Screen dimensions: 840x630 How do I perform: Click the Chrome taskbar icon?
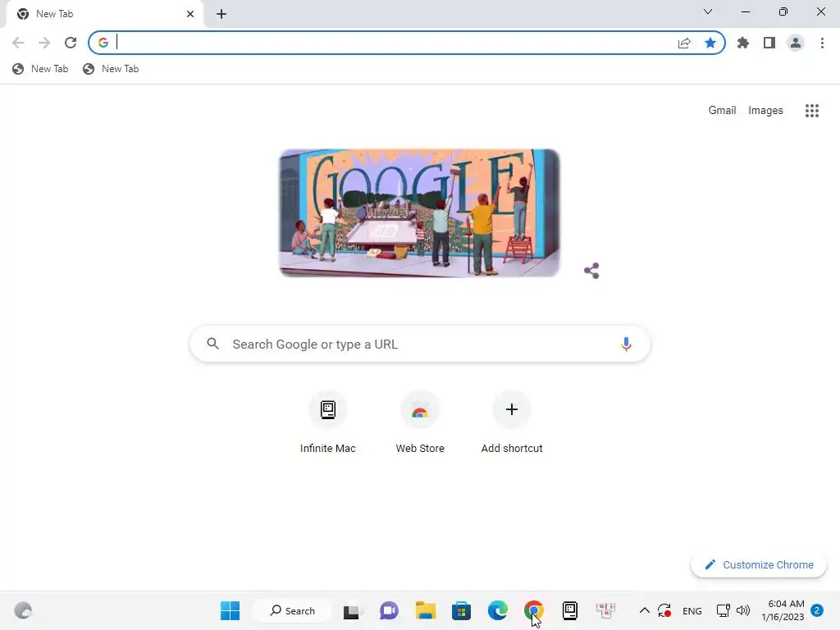click(x=533, y=610)
